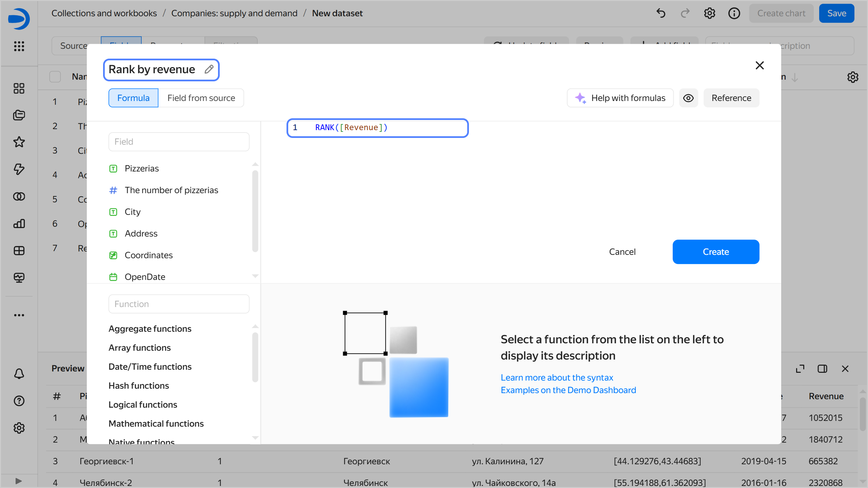Open Learn more about the syntax link
The image size is (868, 488).
(557, 378)
